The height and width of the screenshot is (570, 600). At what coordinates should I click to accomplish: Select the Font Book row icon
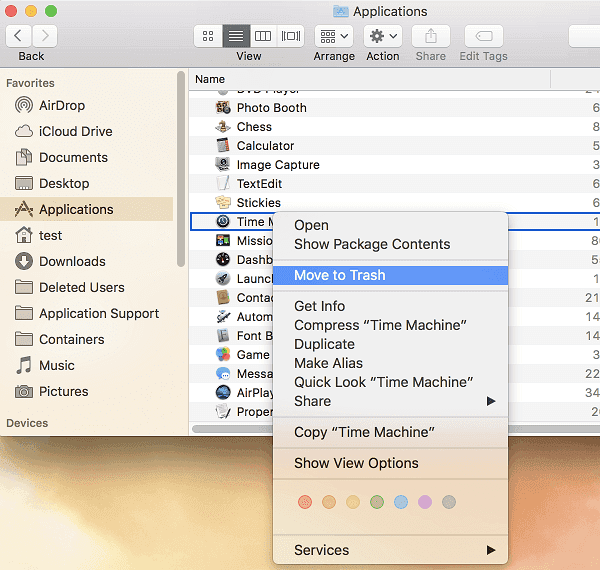(223, 335)
